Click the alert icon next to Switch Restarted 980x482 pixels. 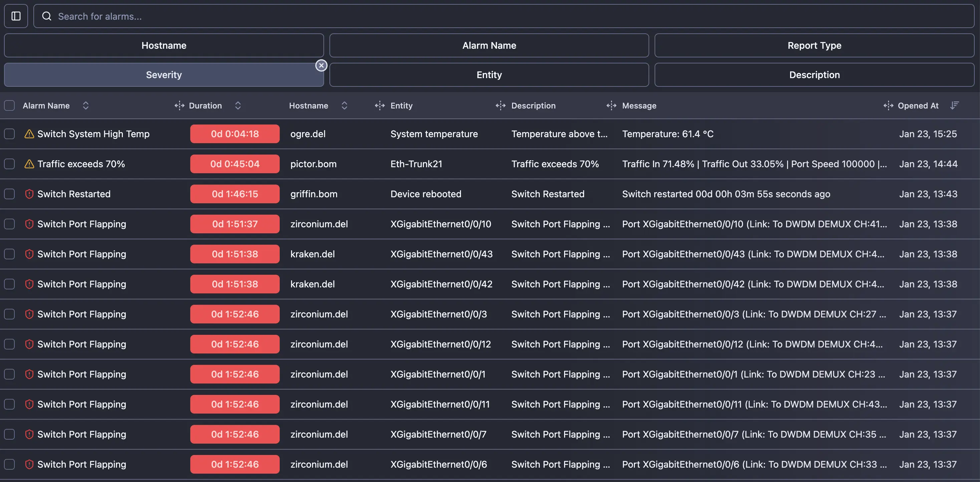tap(29, 194)
